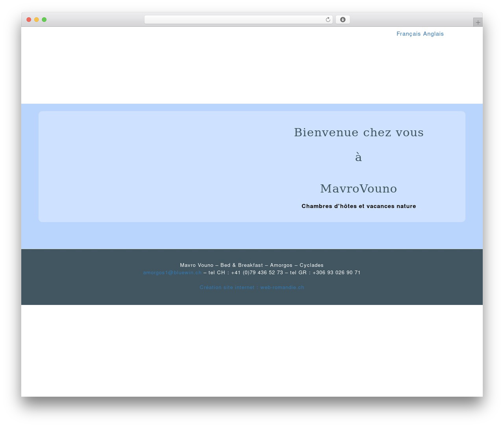
Task: Switch site language to Anglais
Action: point(434,34)
